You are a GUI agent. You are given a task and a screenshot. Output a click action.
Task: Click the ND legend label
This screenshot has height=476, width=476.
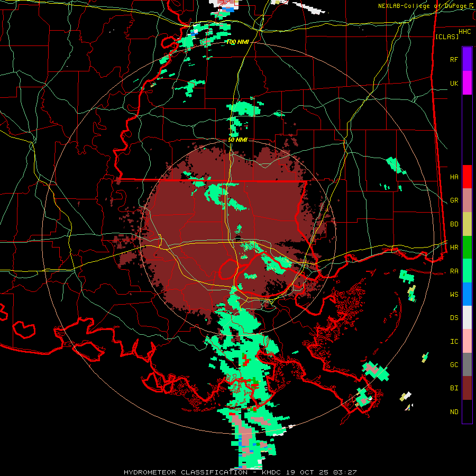click(x=454, y=412)
